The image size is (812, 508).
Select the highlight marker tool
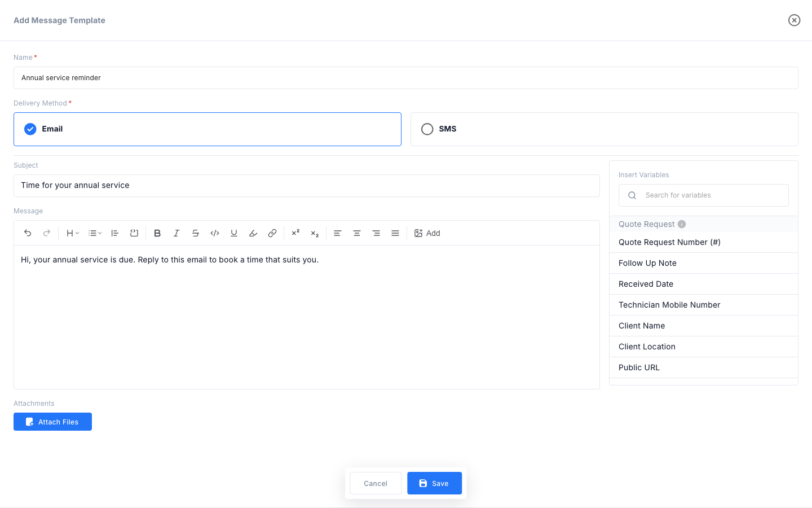[253, 233]
